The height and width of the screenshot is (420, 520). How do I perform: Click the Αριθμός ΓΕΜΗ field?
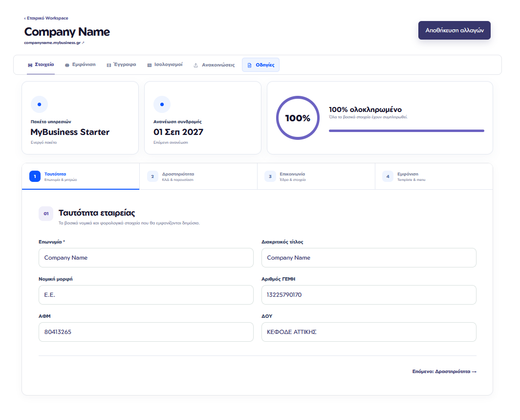pyautogui.click(x=369, y=295)
